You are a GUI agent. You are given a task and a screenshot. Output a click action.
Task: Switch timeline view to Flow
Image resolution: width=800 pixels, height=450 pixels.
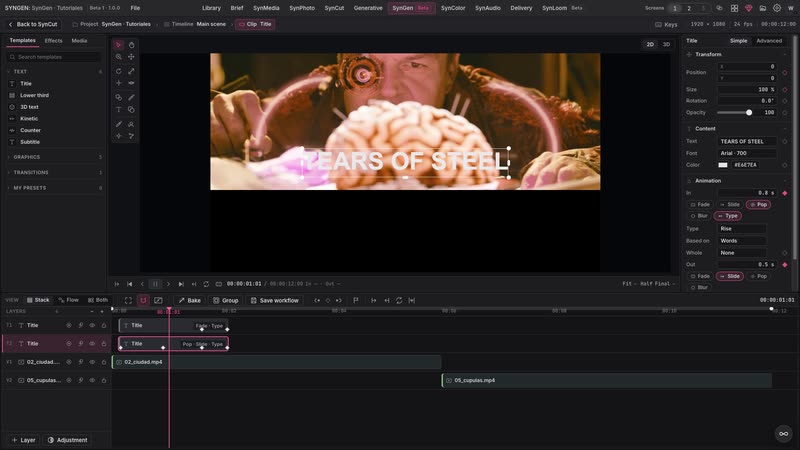[69, 300]
